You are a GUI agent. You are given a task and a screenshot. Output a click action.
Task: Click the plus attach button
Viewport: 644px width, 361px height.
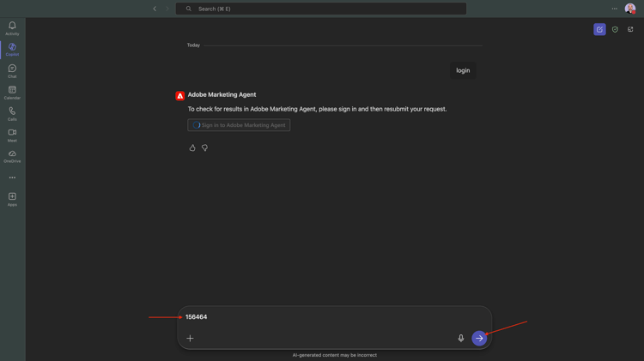click(190, 339)
